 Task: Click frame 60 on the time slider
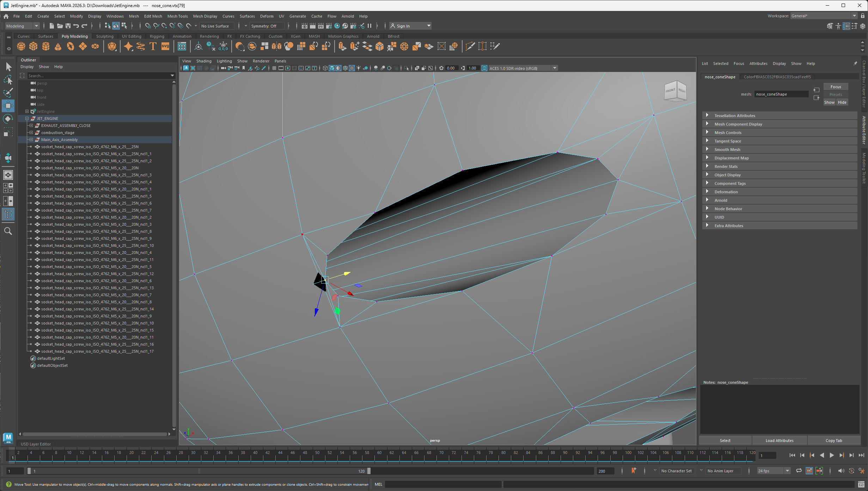point(380,455)
